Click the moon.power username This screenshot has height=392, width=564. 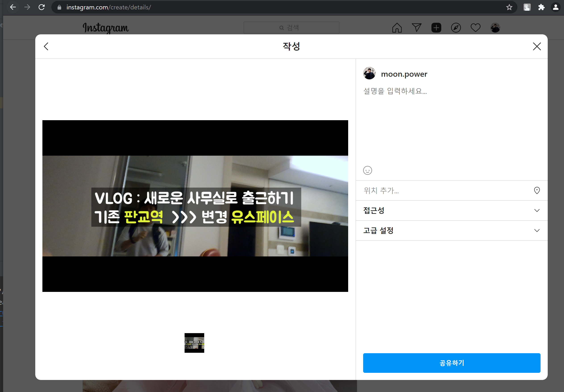[404, 74]
